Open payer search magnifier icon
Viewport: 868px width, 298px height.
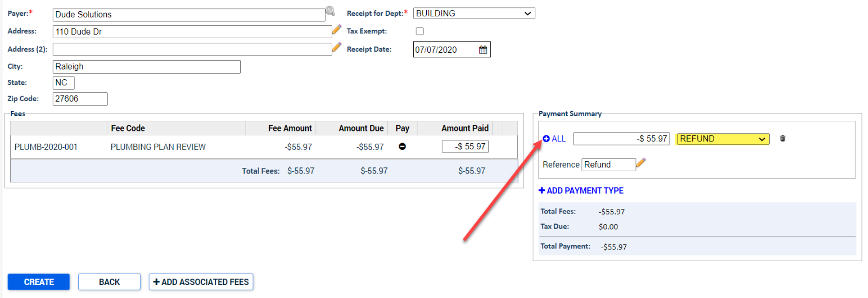pyautogui.click(x=330, y=11)
